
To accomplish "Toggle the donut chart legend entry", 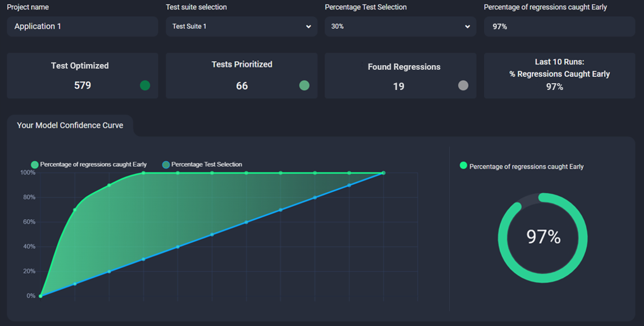I will pyautogui.click(x=522, y=166).
